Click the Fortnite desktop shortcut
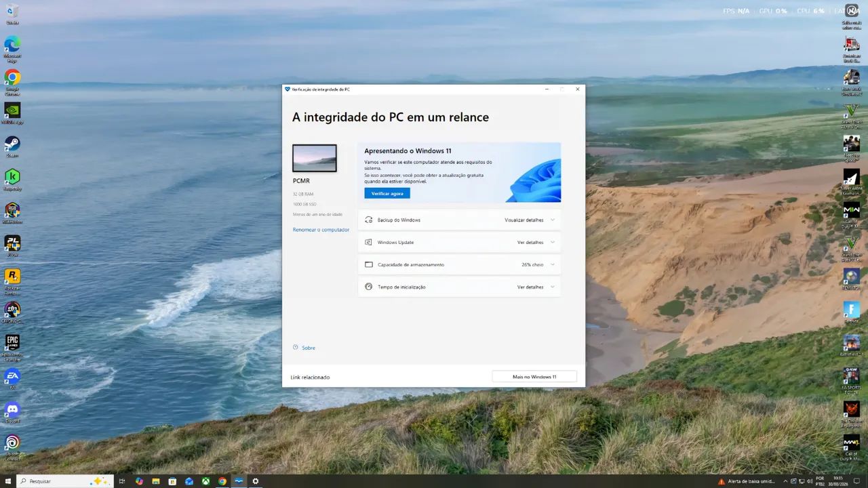This screenshot has height=488, width=868. pos(851,312)
